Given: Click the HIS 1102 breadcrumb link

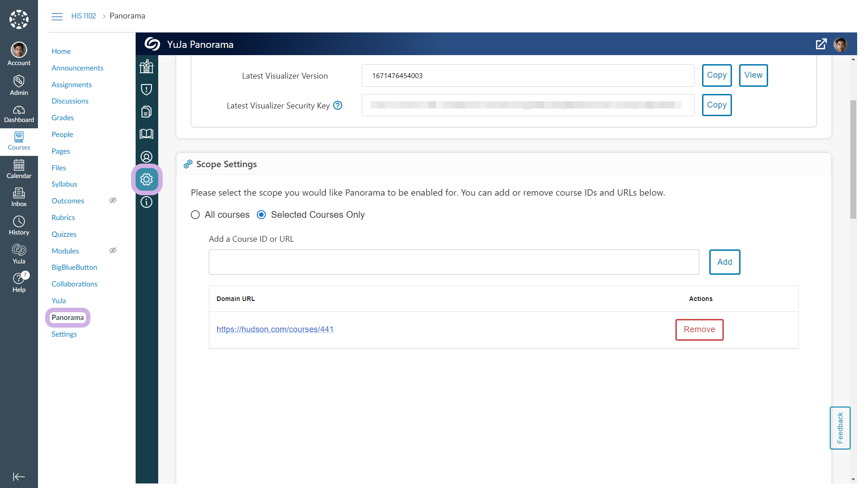Looking at the screenshot, I should (84, 16).
